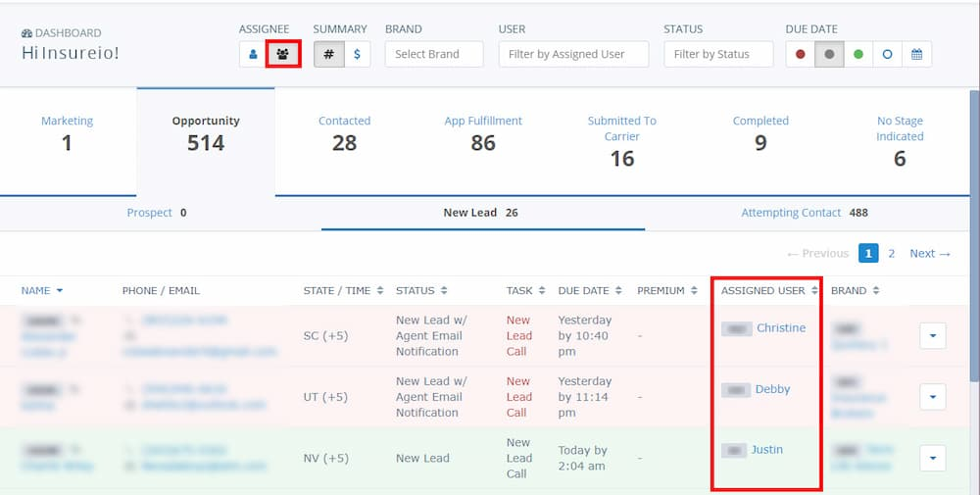The width and height of the screenshot is (980, 495).
Task: Expand actions dropdown in Justin's row
Action: pyautogui.click(x=933, y=458)
